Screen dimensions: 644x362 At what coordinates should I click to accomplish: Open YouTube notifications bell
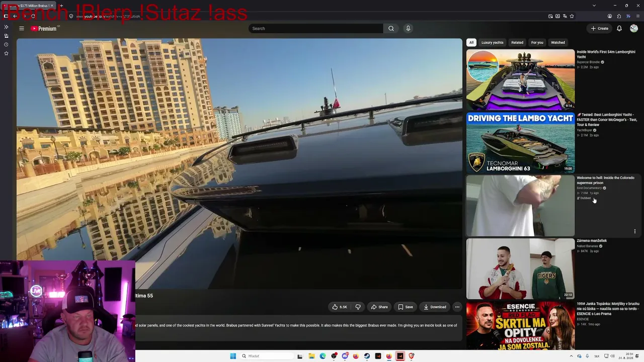tap(619, 29)
